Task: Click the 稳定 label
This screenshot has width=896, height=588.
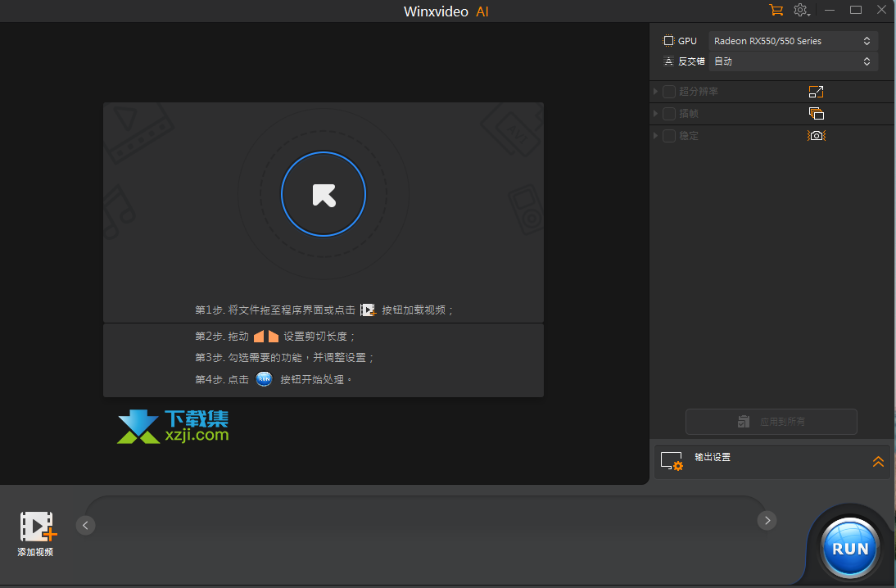Action: 689,136
